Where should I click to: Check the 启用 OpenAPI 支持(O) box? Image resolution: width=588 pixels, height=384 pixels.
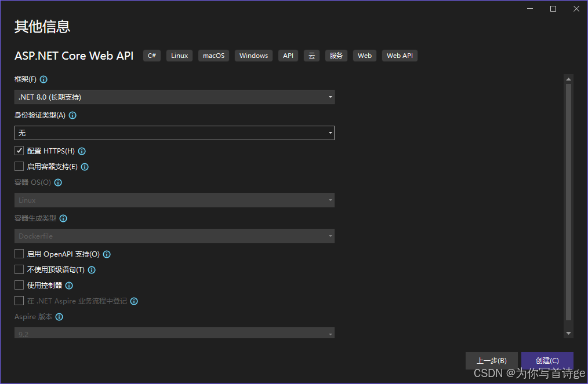pos(19,254)
